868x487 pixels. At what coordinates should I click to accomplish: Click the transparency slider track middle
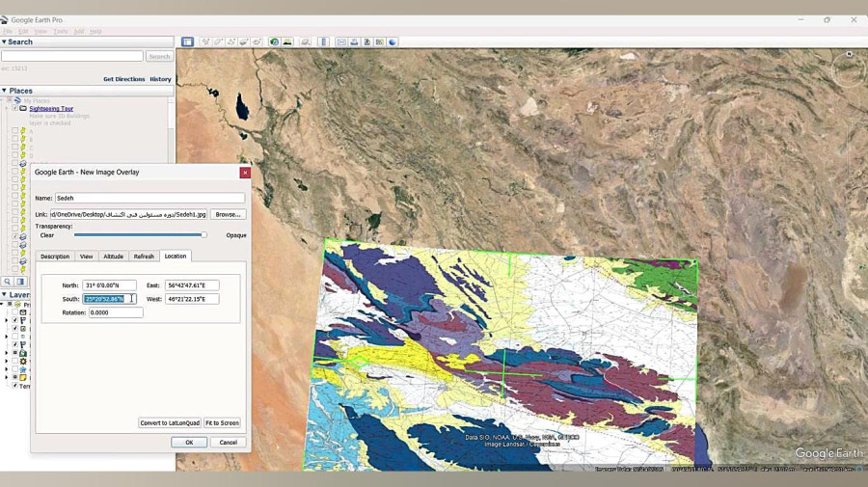pyautogui.click(x=139, y=235)
